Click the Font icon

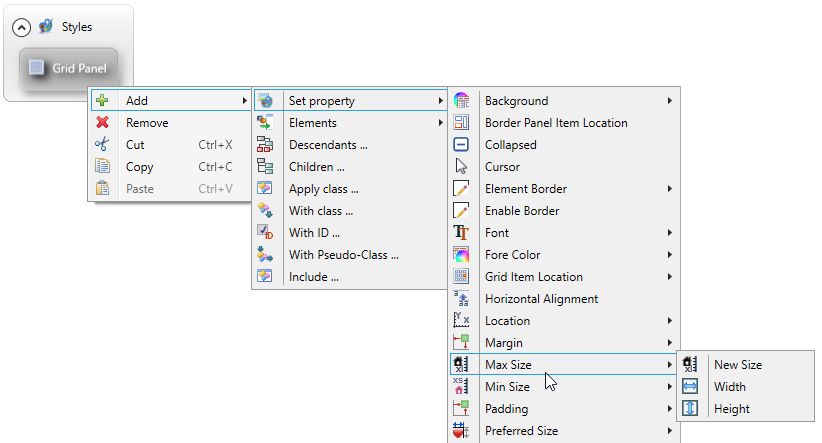461,233
